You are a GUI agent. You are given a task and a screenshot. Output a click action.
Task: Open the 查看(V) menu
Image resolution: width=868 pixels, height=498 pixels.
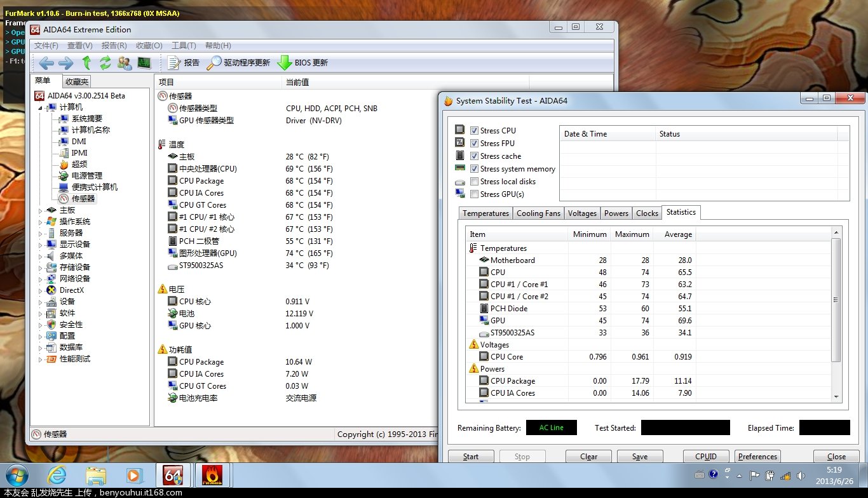pos(80,46)
